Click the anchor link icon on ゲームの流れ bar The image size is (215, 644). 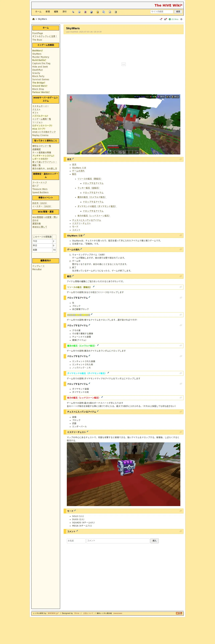point(181,249)
